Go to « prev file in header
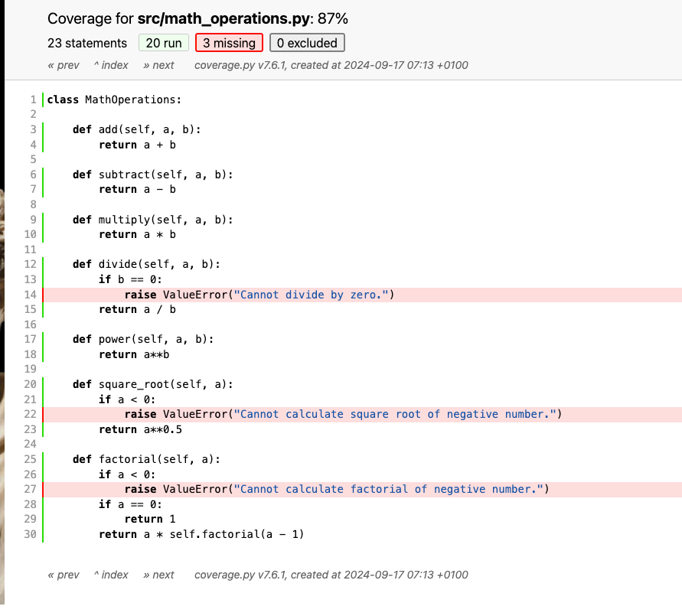682x616 pixels. (x=64, y=65)
